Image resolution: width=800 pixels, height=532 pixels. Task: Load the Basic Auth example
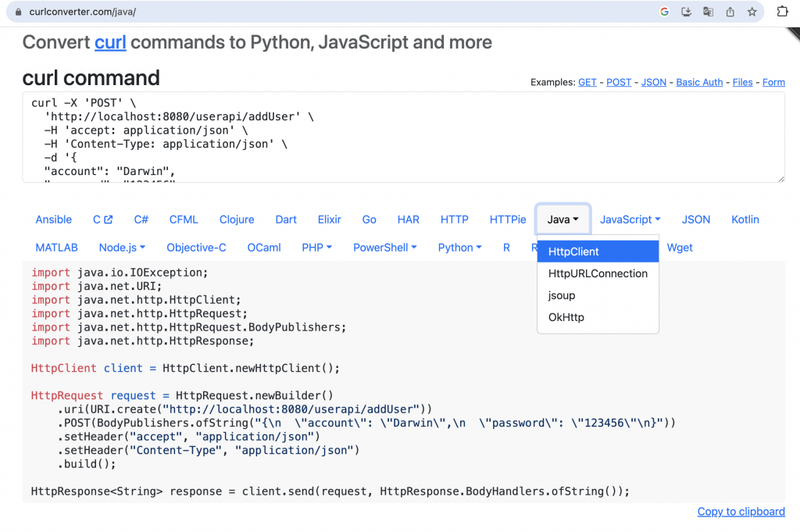click(699, 82)
